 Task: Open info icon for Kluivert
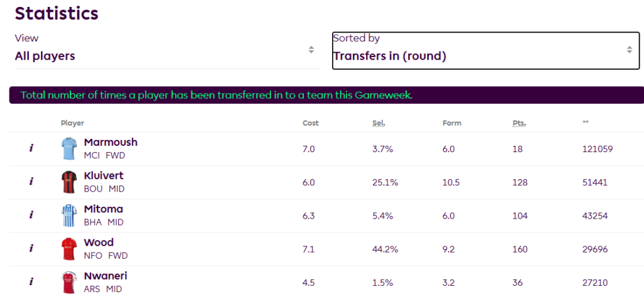click(x=31, y=182)
